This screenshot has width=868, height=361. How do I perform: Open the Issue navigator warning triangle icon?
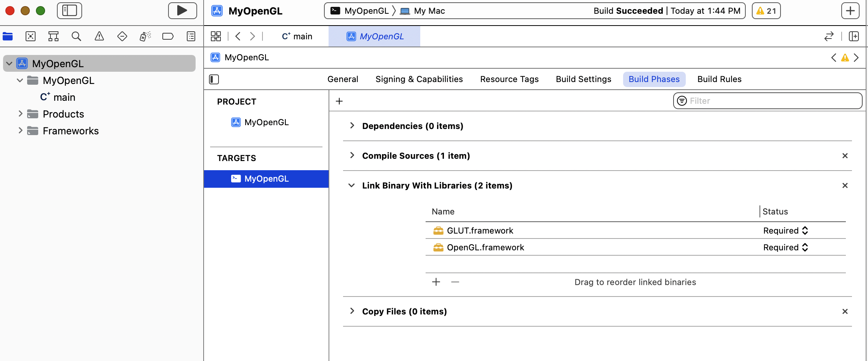click(x=99, y=36)
